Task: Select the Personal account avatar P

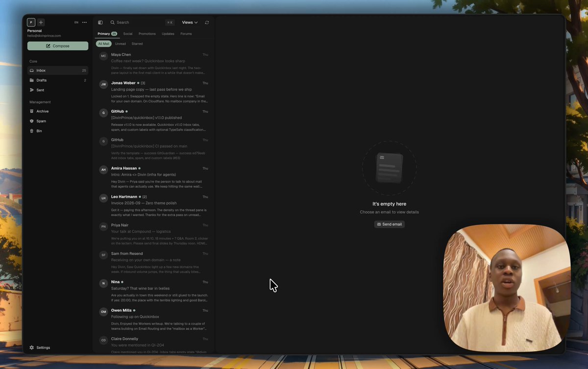Action: (x=31, y=22)
